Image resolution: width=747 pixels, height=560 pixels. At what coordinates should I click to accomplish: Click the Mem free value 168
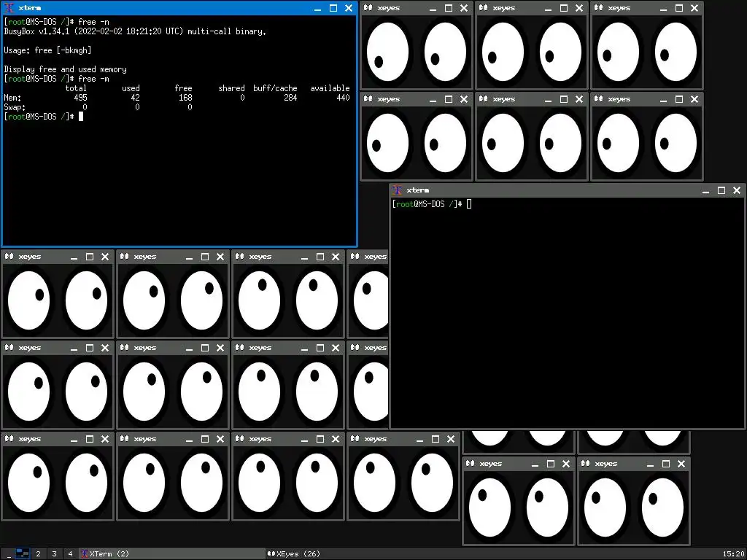click(185, 98)
